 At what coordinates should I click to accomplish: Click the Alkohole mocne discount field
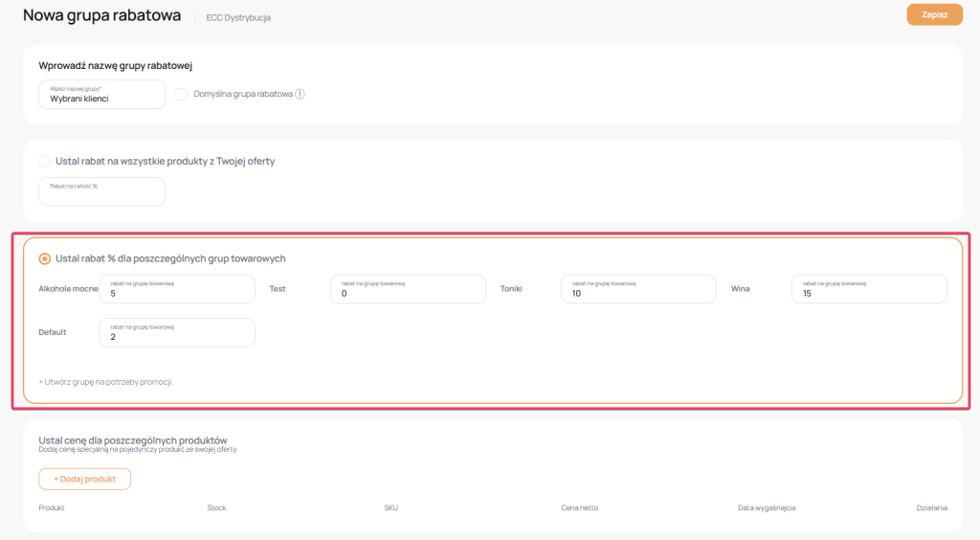click(177, 289)
